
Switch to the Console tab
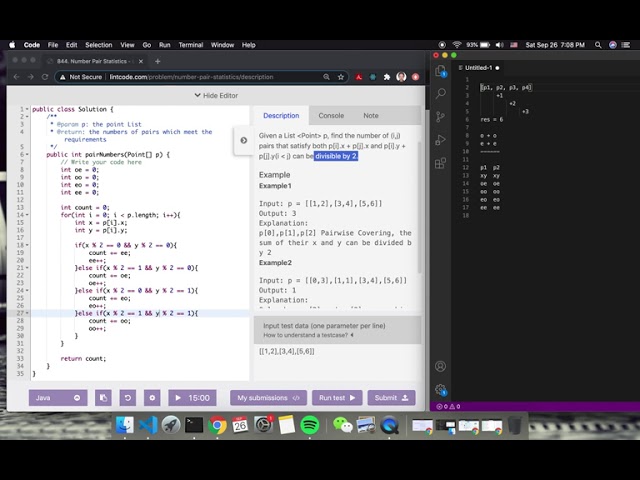pyautogui.click(x=331, y=116)
